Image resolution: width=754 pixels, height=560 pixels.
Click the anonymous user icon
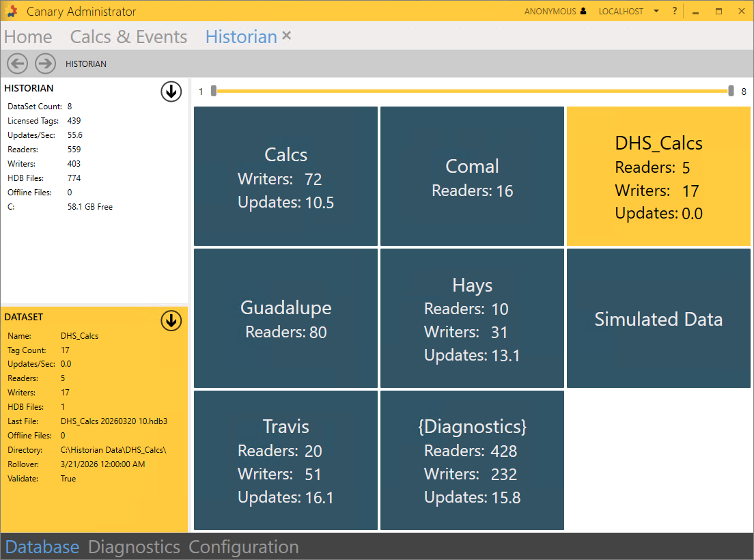point(583,11)
